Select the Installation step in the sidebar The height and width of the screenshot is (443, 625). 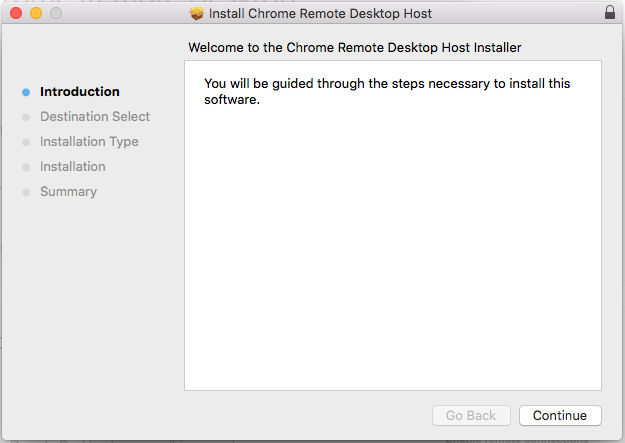(72, 167)
